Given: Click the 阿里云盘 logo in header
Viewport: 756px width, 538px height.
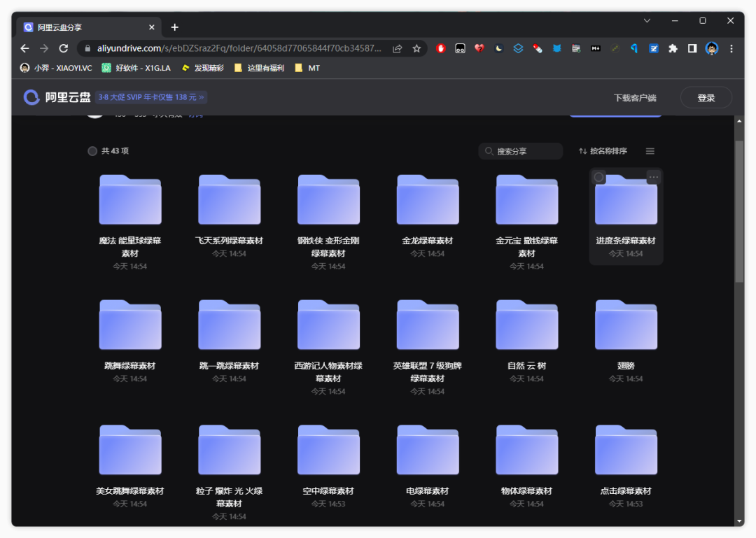Looking at the screenshot, I should (x=57, y=97).
